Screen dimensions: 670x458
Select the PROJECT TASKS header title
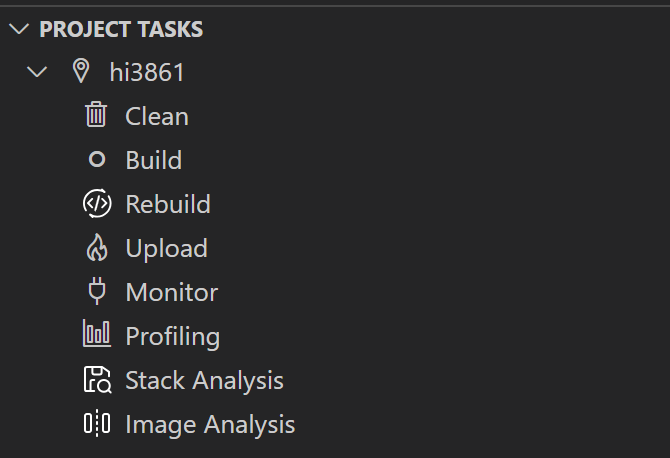(121, 29)
